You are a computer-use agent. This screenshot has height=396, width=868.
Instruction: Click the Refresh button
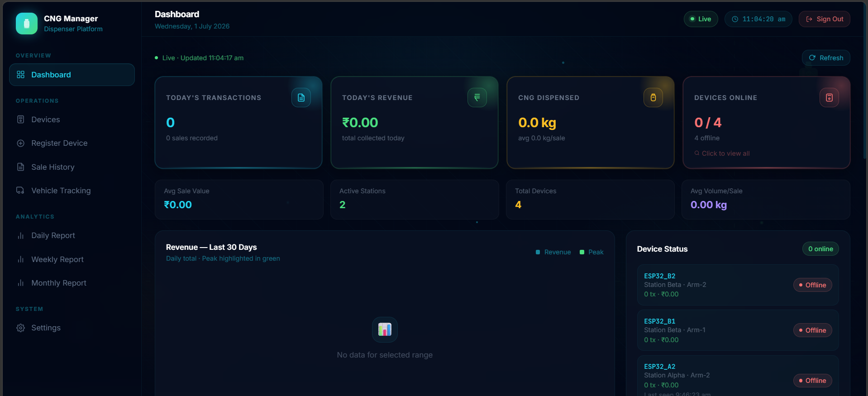[826, 58]
